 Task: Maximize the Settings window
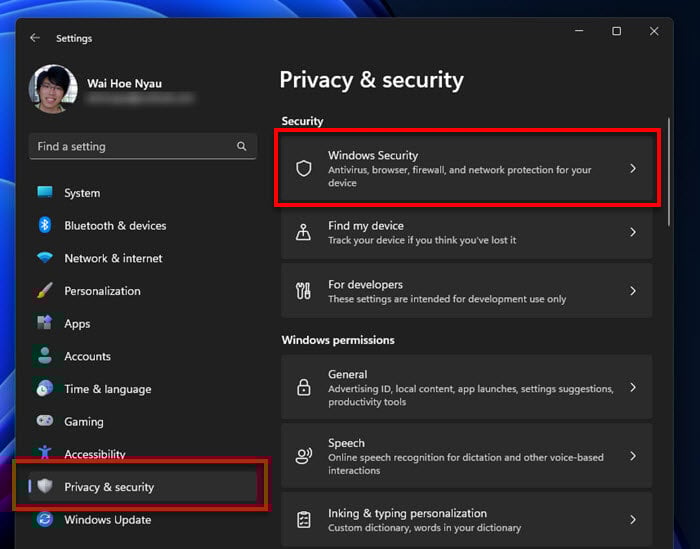click(617, 31)
